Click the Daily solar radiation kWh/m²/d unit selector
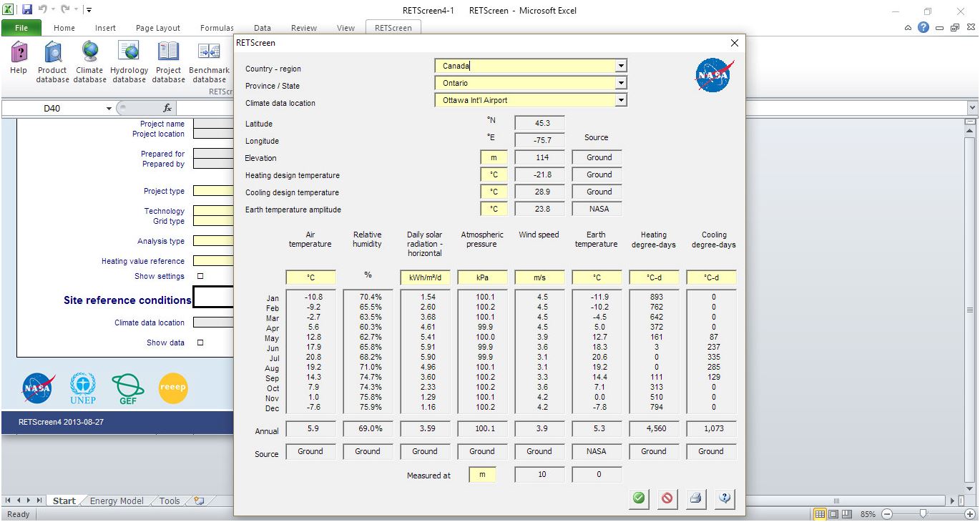980x522 pixels. pyautogui.click(x=425, y=277)
